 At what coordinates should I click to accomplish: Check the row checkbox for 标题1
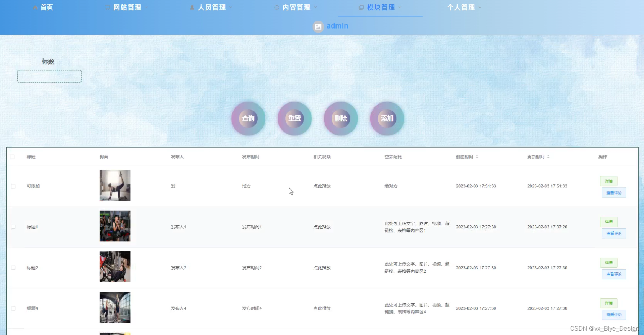[x=13, y=227]
